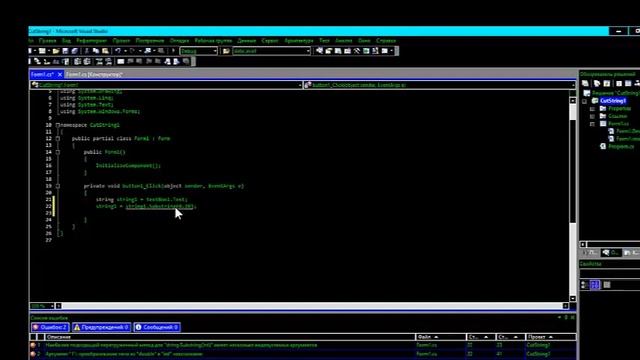Screen dimensions: 640x360
Task: Click the editor scroll-down arrow
Action: click(x=573, y=298)
